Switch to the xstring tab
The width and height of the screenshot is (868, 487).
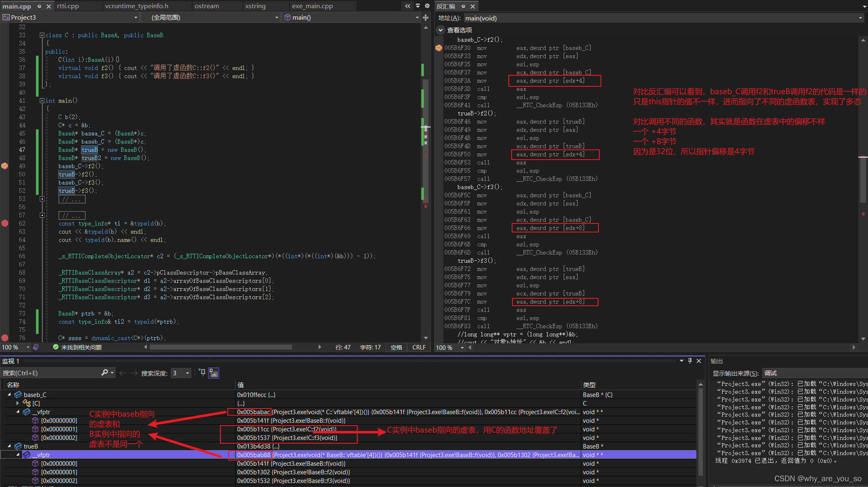tap(255, 6)
